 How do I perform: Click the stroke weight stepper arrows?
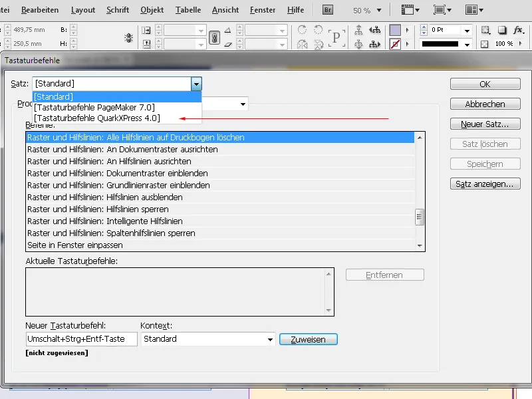[x=424, y=30]
